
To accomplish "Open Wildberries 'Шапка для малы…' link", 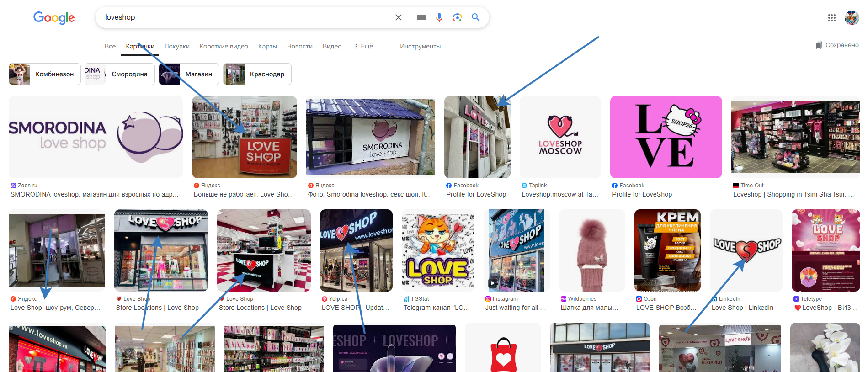I will [x=590, y=308].
